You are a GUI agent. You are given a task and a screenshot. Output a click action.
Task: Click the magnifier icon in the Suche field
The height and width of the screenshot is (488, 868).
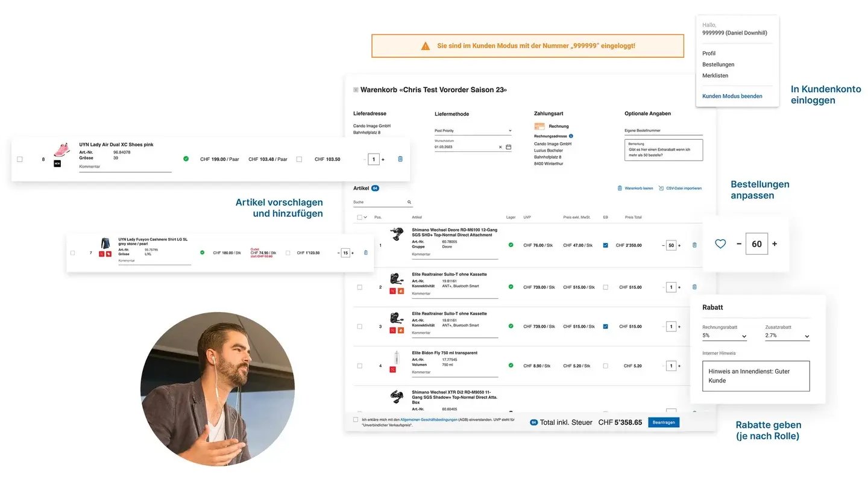coord(409,202)
